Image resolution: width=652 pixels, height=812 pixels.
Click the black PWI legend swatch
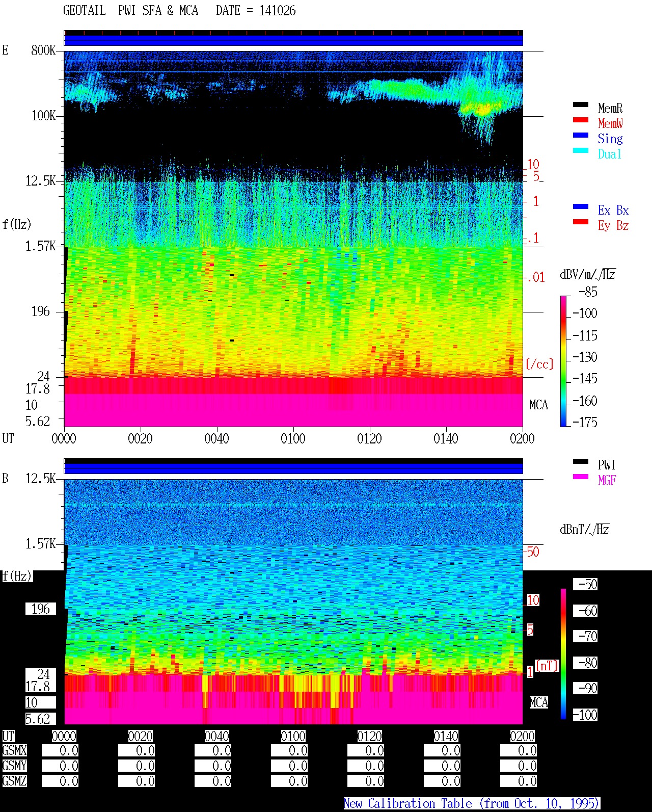(581, 461)
